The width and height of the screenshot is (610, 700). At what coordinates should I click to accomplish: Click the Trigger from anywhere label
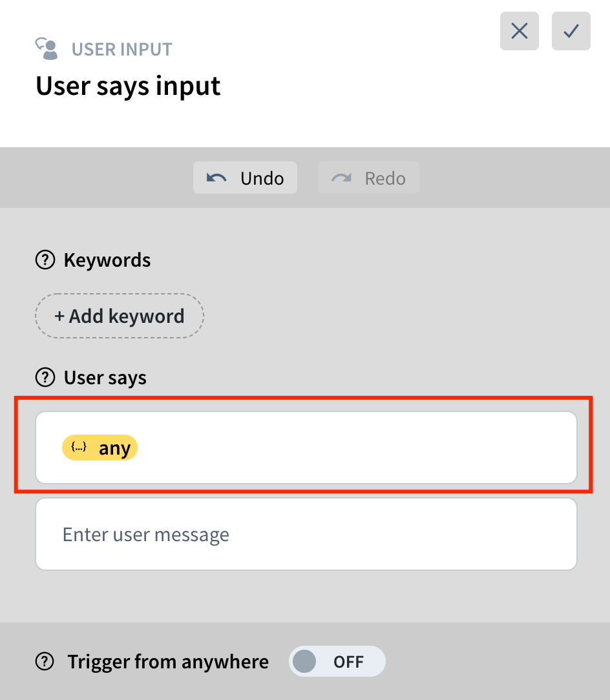point(168,662)
